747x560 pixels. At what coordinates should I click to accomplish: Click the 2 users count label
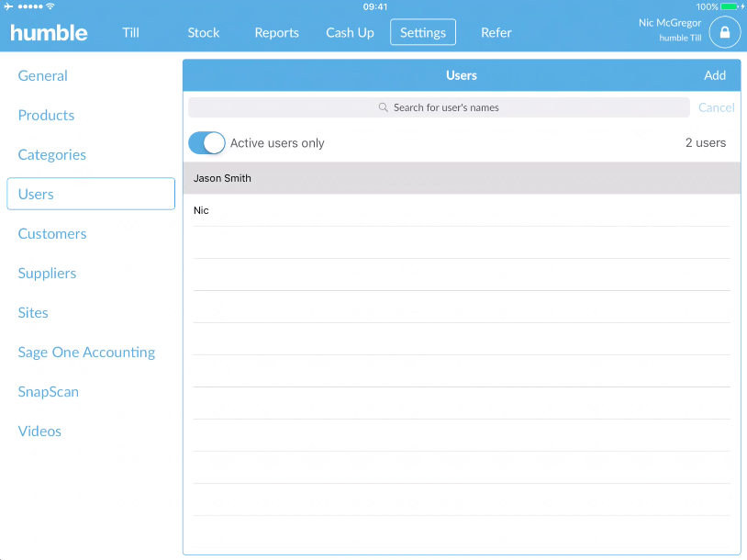[x=705, y=143]
